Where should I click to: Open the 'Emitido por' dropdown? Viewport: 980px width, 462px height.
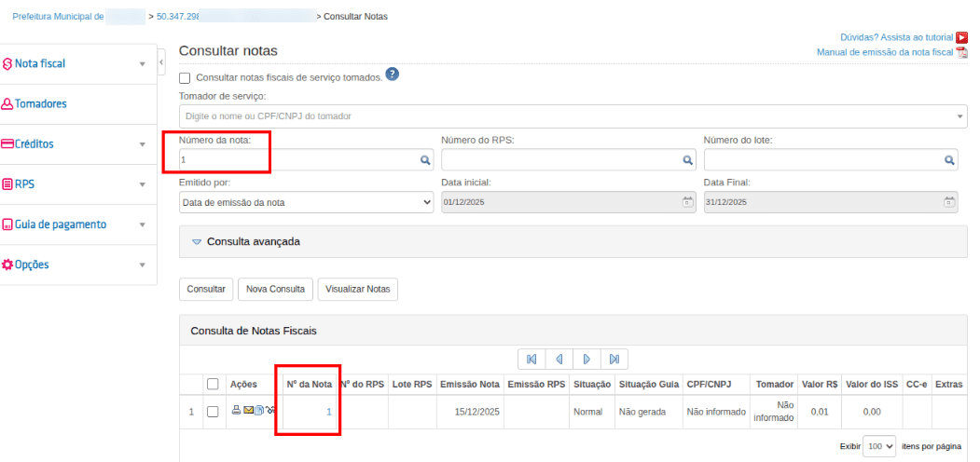coord(306,201)
